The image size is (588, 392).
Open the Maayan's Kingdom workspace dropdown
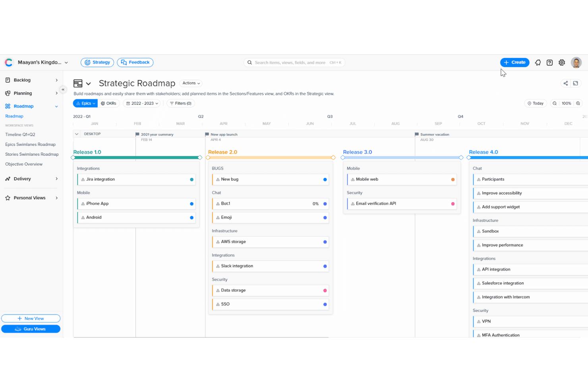43,62
